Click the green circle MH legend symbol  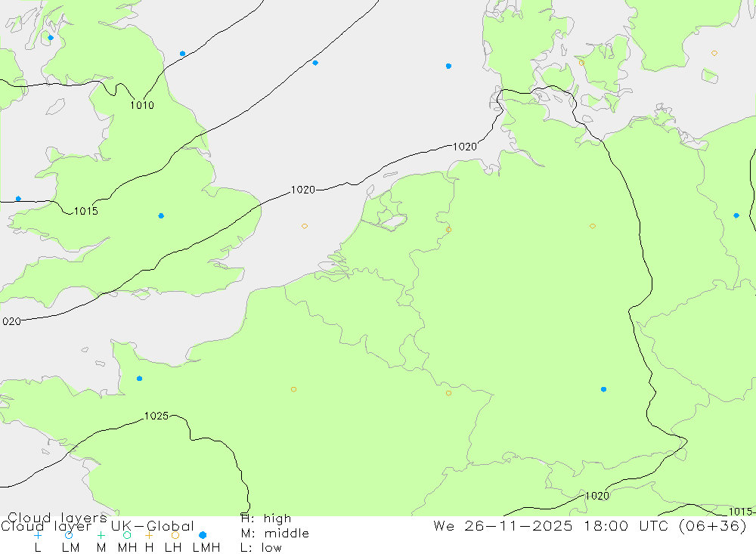pyautogui.click(x=127, y=535)
